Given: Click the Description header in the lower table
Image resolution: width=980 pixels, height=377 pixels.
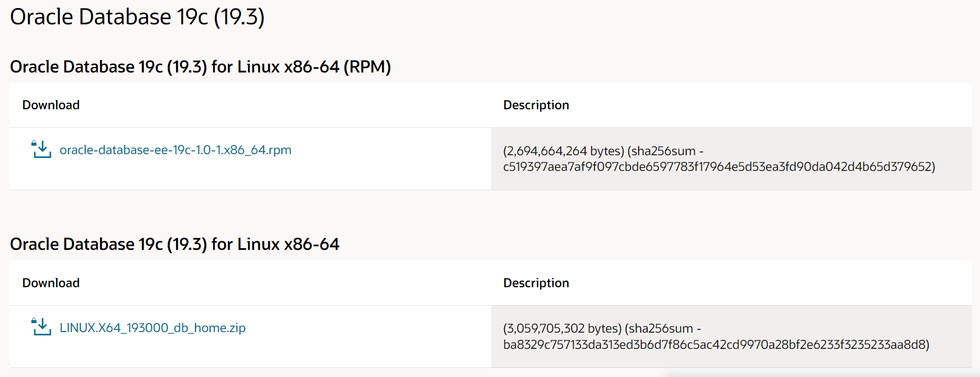Looking at the screenshot, I should point(536,283).
